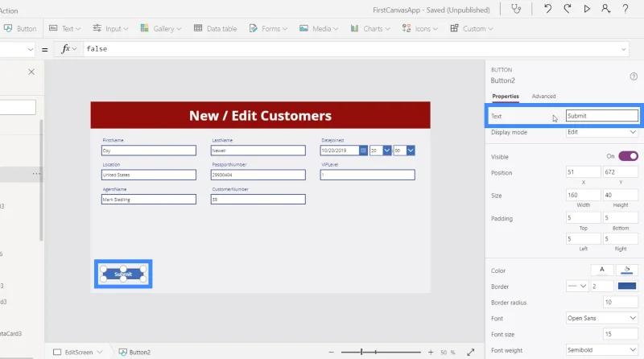Viewport: 644px width, 359px height.
Task: Open the Forms menu
Action: click(x=268, y=28)
